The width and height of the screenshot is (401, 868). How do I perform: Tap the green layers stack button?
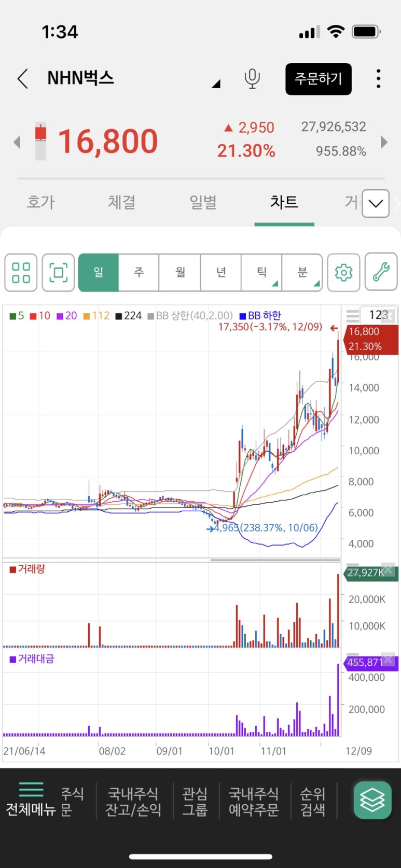point(372,800)
